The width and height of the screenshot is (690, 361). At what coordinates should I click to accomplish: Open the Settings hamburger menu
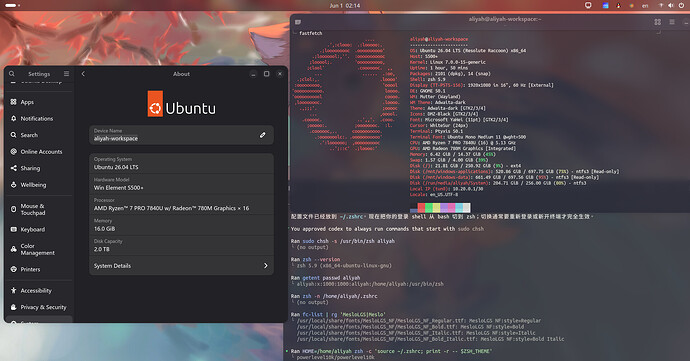66,74
